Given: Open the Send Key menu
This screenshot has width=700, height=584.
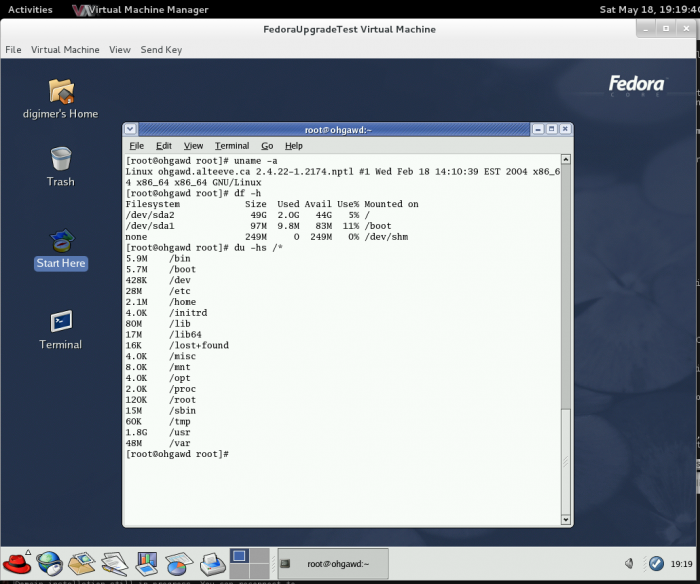Looking at the screenshot, I should [x=161, y=49].
